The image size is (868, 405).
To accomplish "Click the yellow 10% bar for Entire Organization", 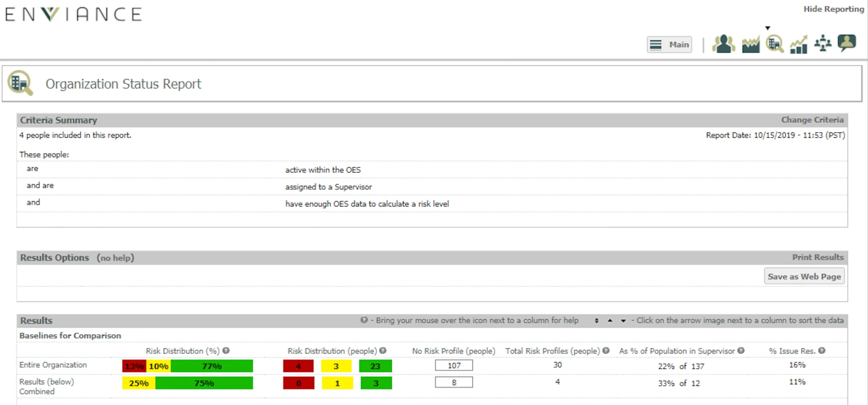I will tap(159, 366).
